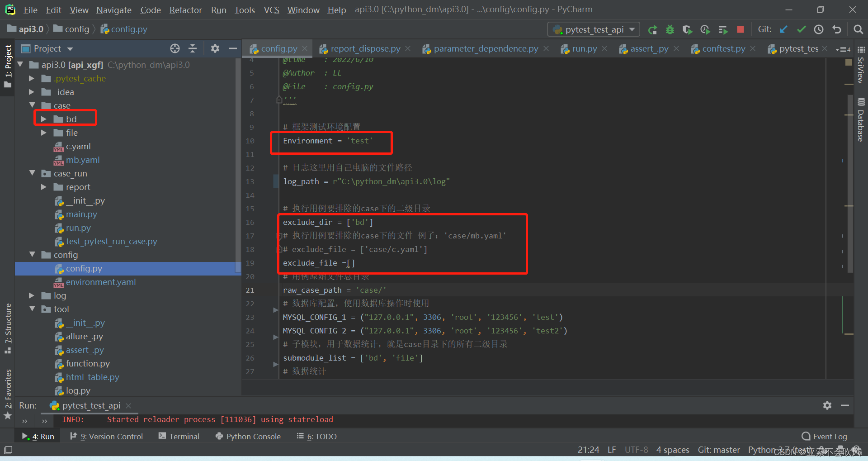Click the editor vertical scrollbar

point(850,183)
